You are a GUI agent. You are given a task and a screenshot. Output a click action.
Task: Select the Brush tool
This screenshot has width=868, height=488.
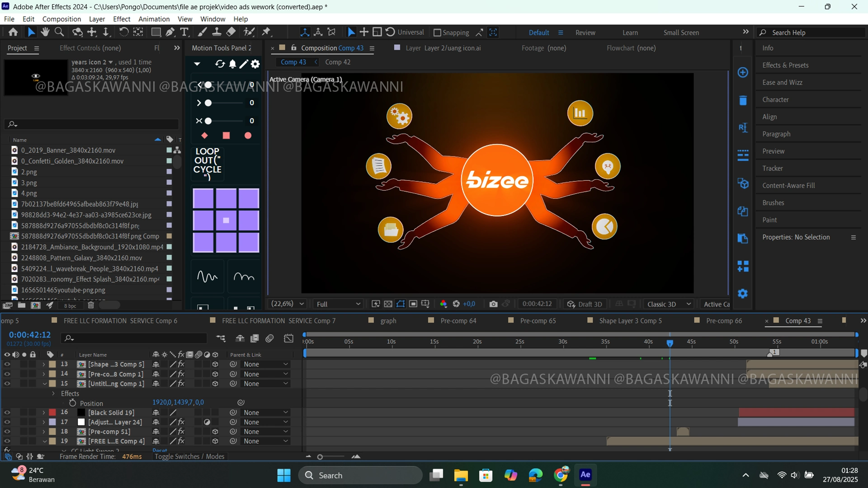(x=203, y=32)
